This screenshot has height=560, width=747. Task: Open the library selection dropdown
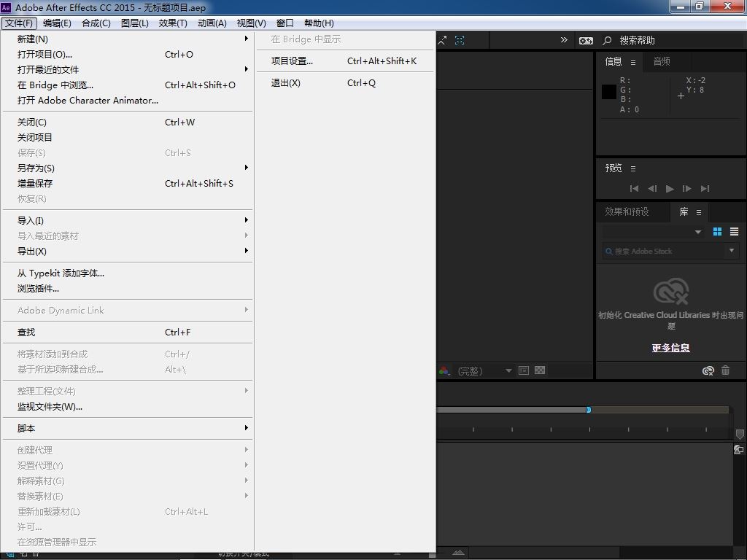pos(653,232)
